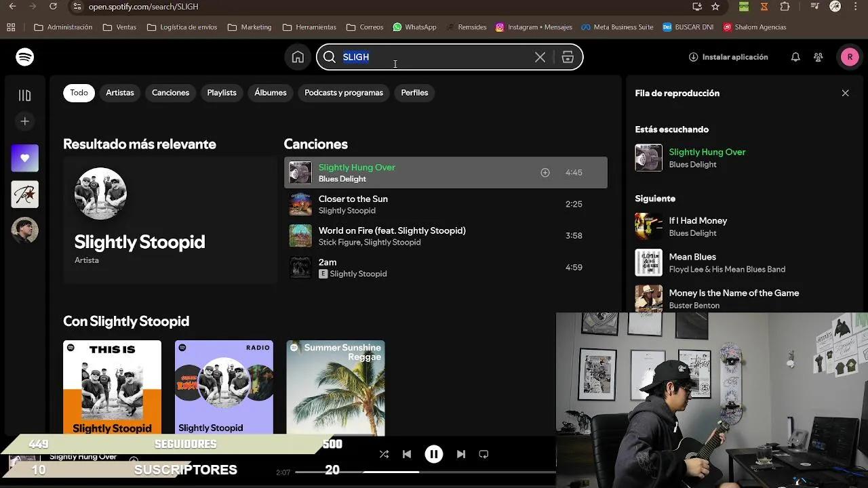
Task: Expand Your Library sidebar icon
Action: 25,96
